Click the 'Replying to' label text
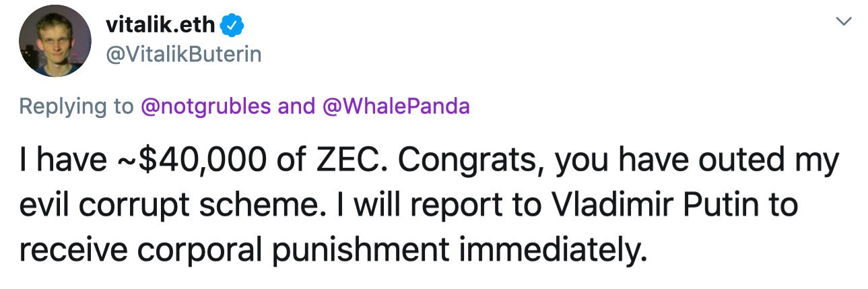The width and height of the screenshot is (868, 289). point(76,106)
